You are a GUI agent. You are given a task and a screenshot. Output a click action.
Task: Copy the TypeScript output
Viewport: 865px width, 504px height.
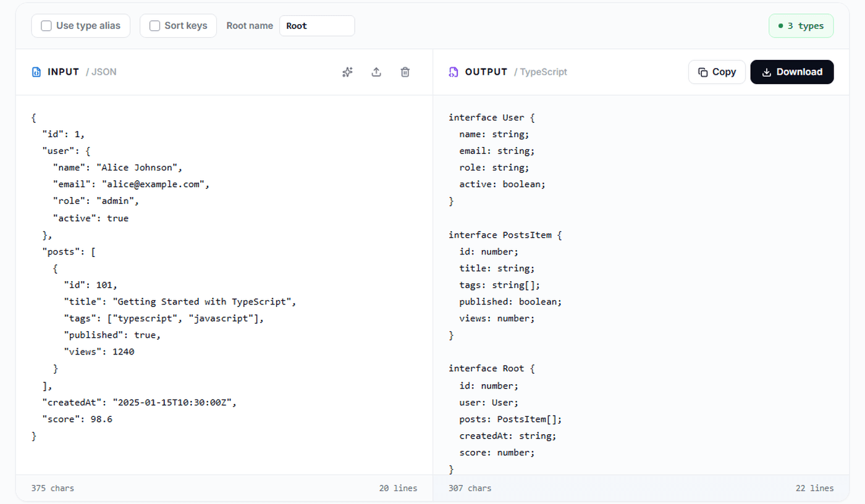point(717,72)
